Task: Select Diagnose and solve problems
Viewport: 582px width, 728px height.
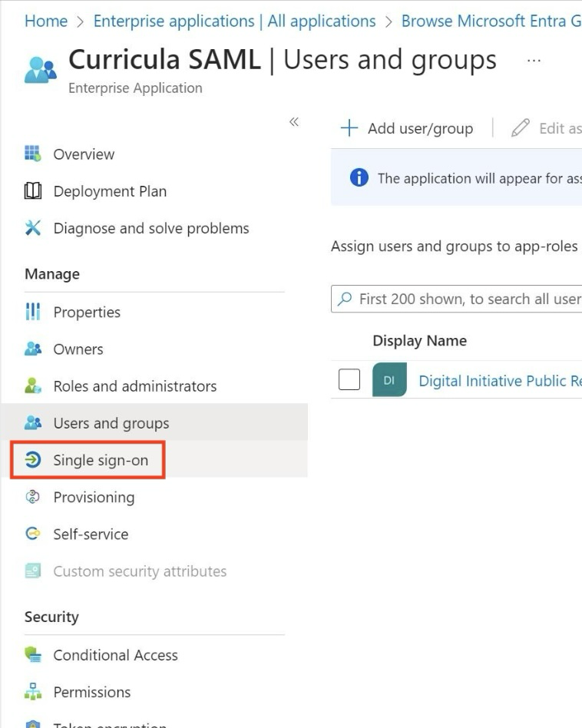Action: [x=154, y=228]
